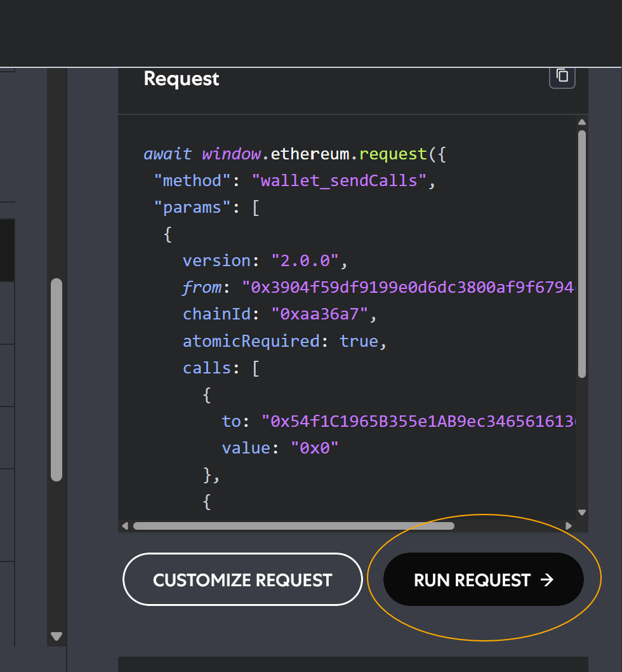Click the to address starting 0x54f1C1
This screenshot has height=672, width=622.
418,421
